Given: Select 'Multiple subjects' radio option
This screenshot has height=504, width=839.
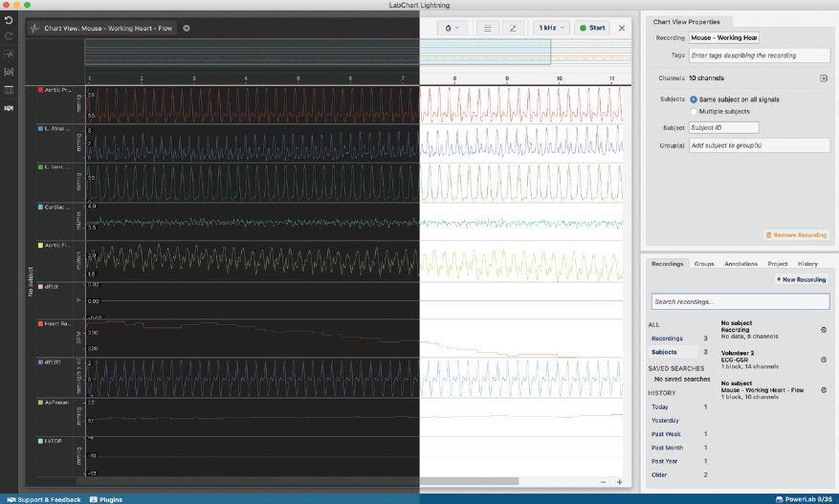Looking at the screenshot, I should (694, 111).
